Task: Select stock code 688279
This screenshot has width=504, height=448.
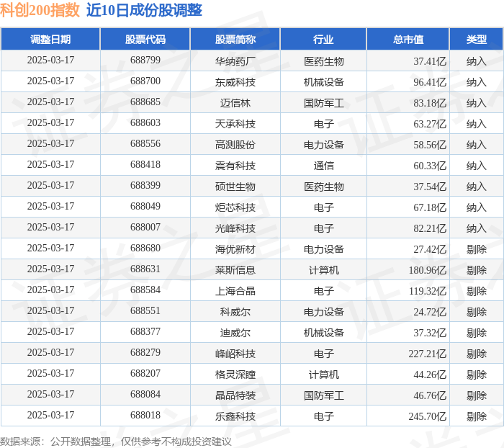Action: pos(145,353)
